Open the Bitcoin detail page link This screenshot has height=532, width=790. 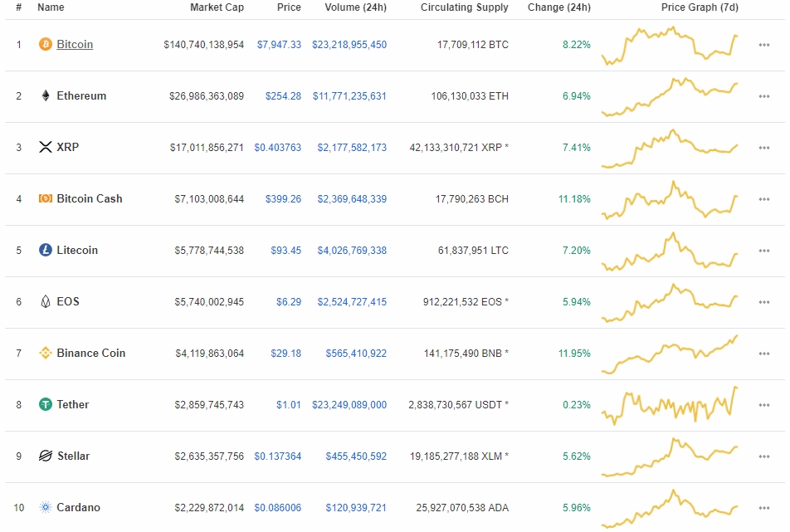[73, 45]
